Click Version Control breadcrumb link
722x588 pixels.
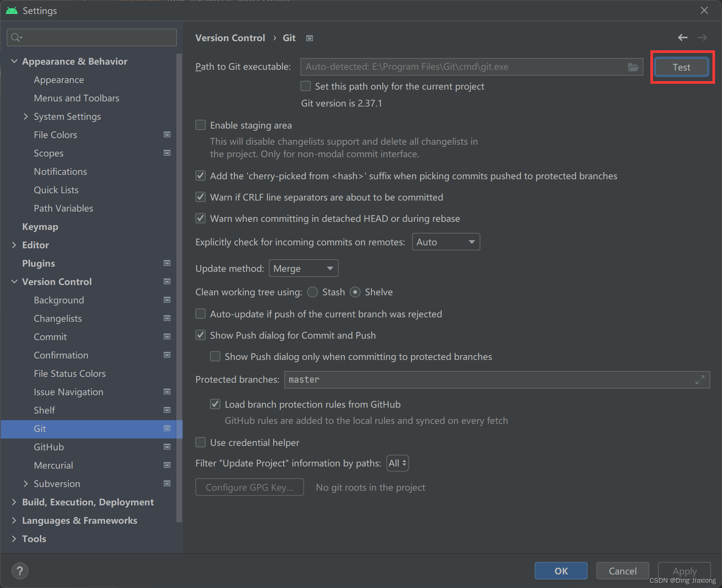[230, 38]
